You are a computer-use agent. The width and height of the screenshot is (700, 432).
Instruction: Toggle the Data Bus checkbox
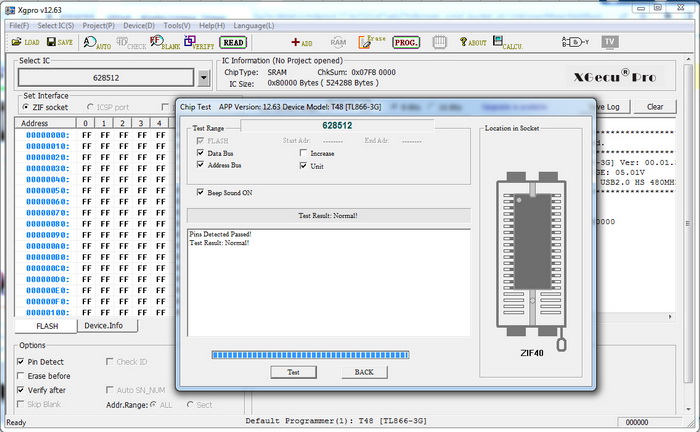pos(200,153)
